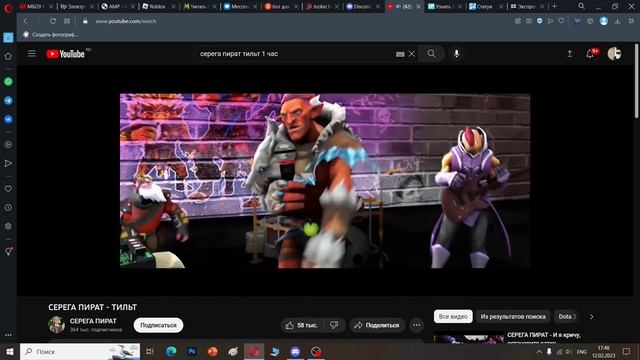This screenshot has height=360, width=640.
Task: Open a new browser tab
Action: pos(554,6)
